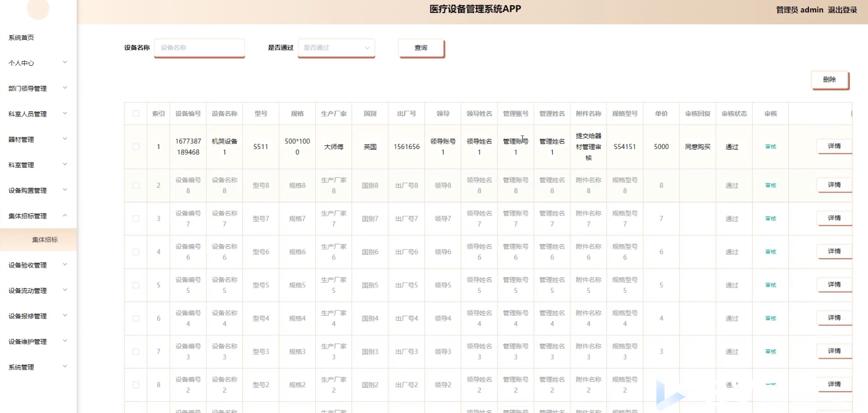Log out via 退出登录

(843, 10)
